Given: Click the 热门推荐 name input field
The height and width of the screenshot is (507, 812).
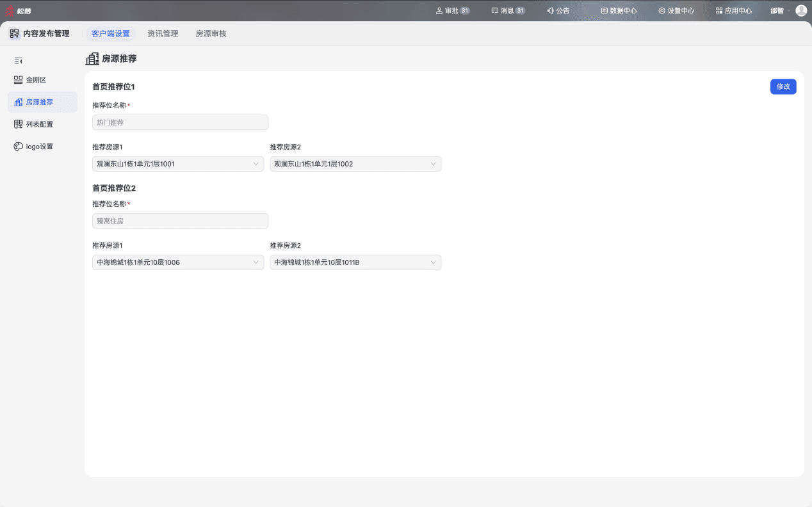Looking at the screenshot, I should coord(180,122).
